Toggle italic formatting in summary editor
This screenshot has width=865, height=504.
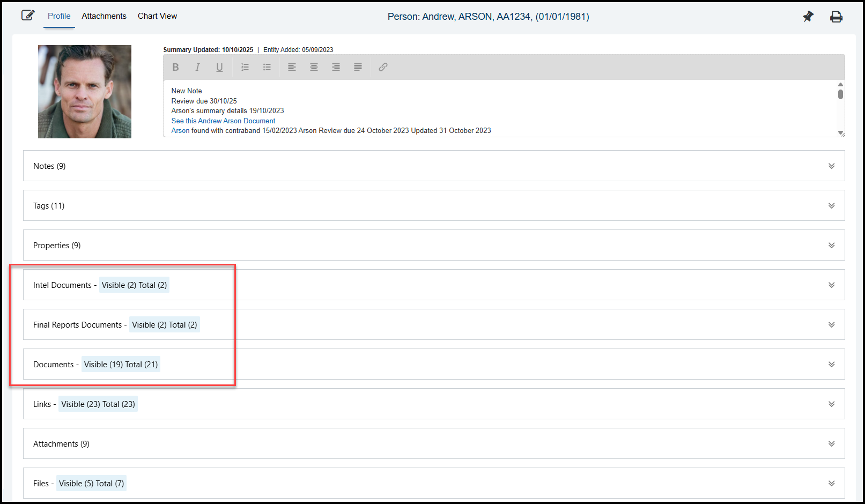click(x=197, y=67)
